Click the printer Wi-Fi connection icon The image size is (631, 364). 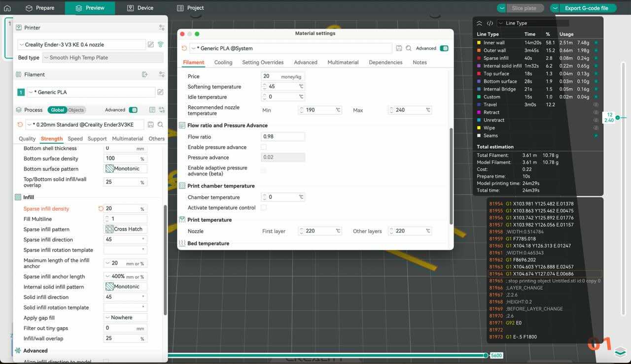160,44
